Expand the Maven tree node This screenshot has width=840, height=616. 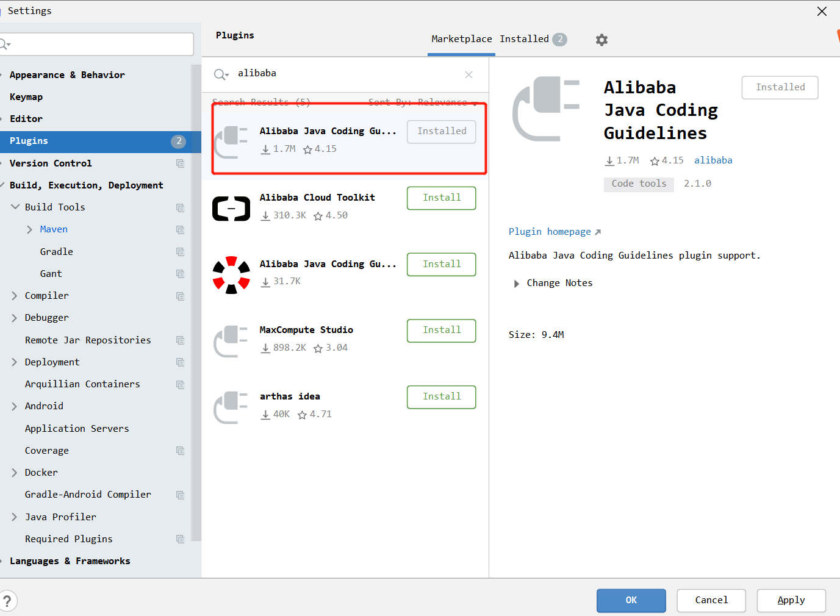tap(29, 229)
